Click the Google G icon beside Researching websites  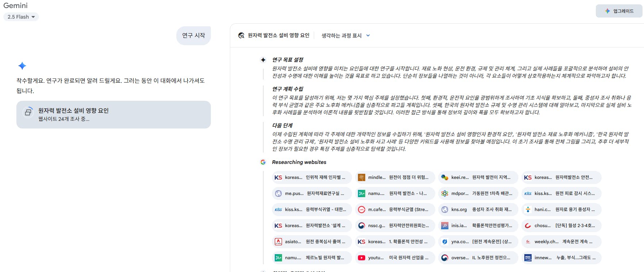263,162
